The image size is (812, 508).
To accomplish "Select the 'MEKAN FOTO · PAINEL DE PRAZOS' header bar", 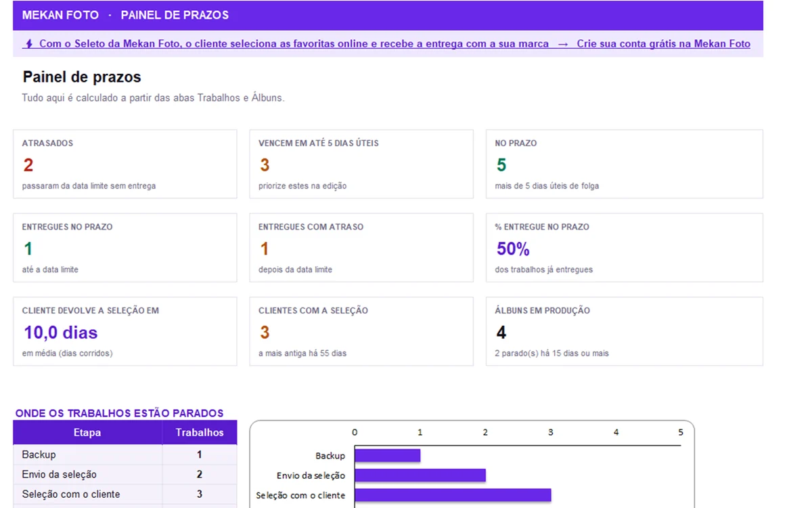I will click(388, 15).
